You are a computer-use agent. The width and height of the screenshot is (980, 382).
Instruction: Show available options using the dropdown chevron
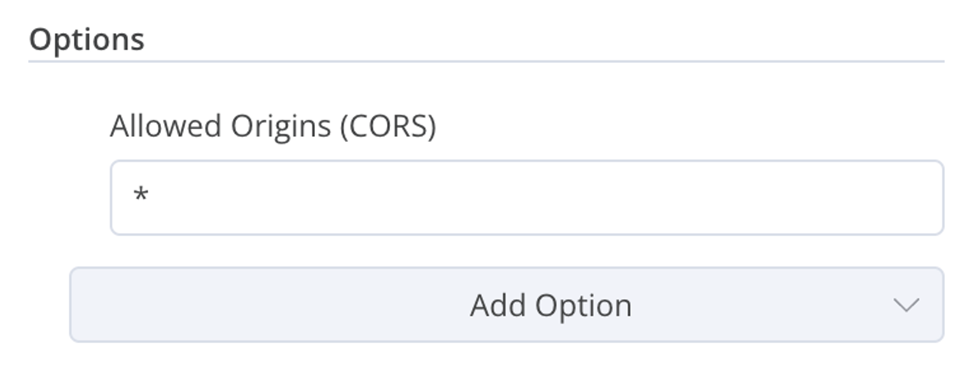(906, 306)
